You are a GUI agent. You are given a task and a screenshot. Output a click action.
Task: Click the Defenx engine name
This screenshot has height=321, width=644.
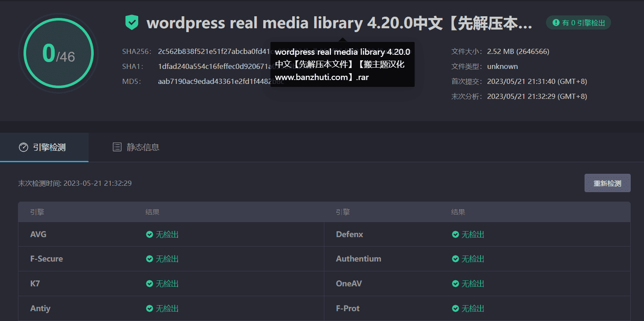[x=350, y=235]
